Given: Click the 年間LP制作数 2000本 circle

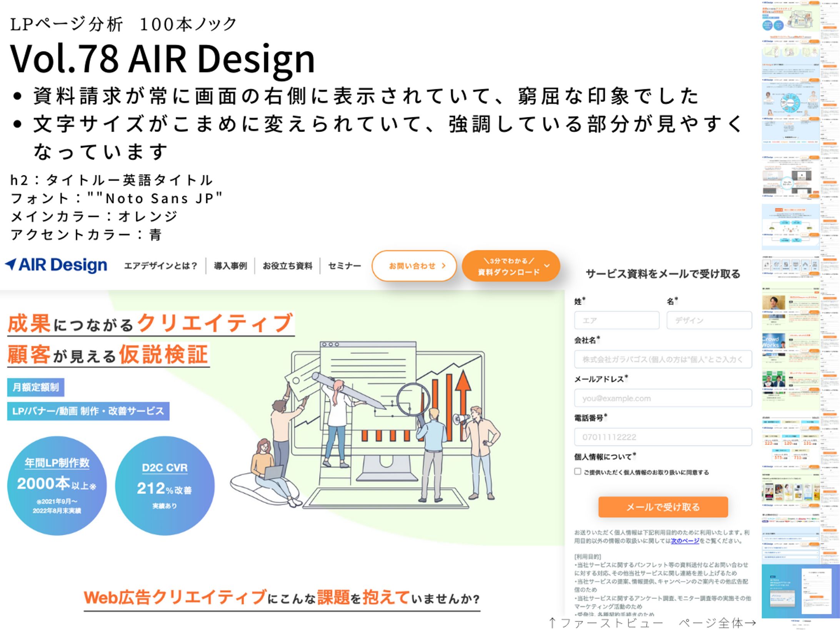Looking at the screenshot, I should pyautogui.click(x=57, y=486).
